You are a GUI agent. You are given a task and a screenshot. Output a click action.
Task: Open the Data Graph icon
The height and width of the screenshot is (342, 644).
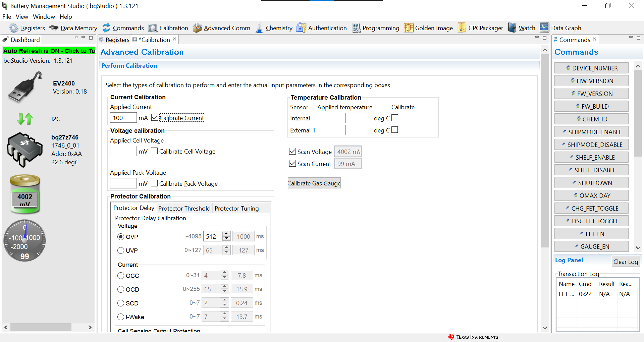[544, 28]
